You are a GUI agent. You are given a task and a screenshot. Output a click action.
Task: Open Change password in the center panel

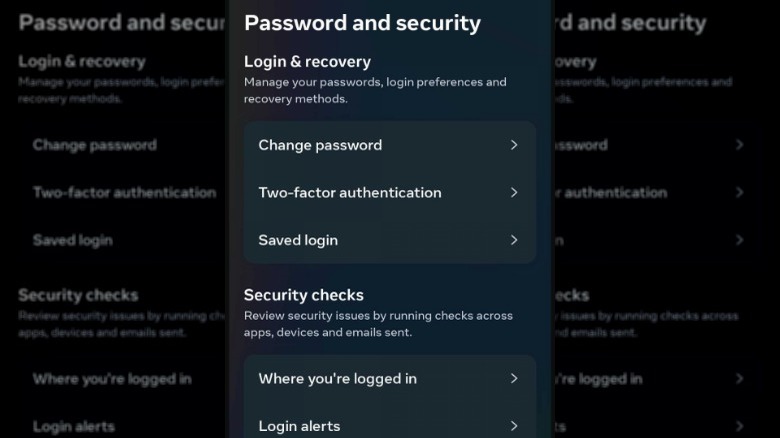click(x=320, y=145)
